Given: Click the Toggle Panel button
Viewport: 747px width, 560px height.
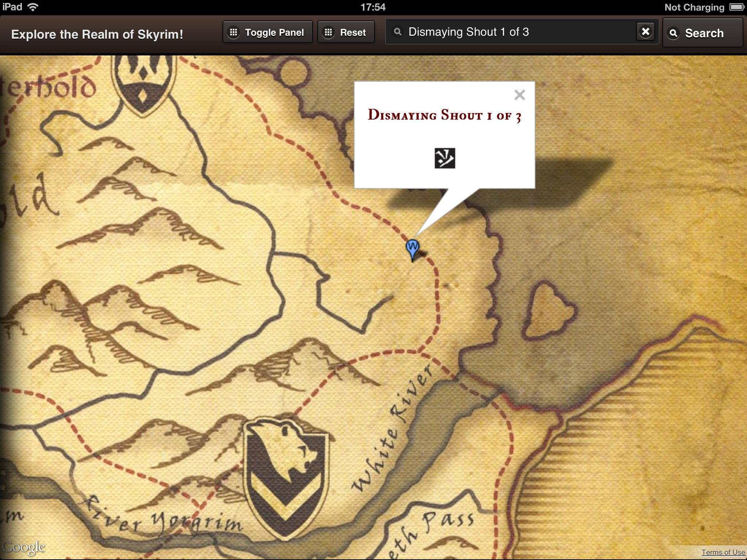Looking at the screenshot, I should click(267, 32).
